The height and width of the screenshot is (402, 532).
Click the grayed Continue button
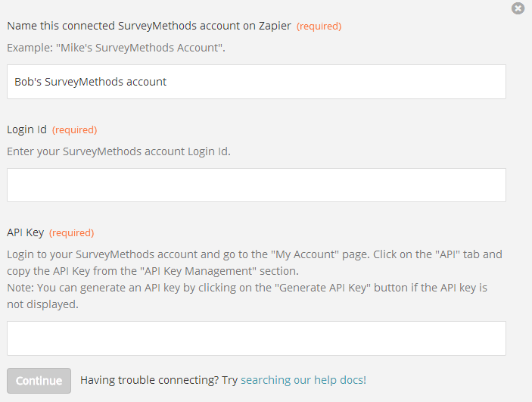tap(39, 381)
